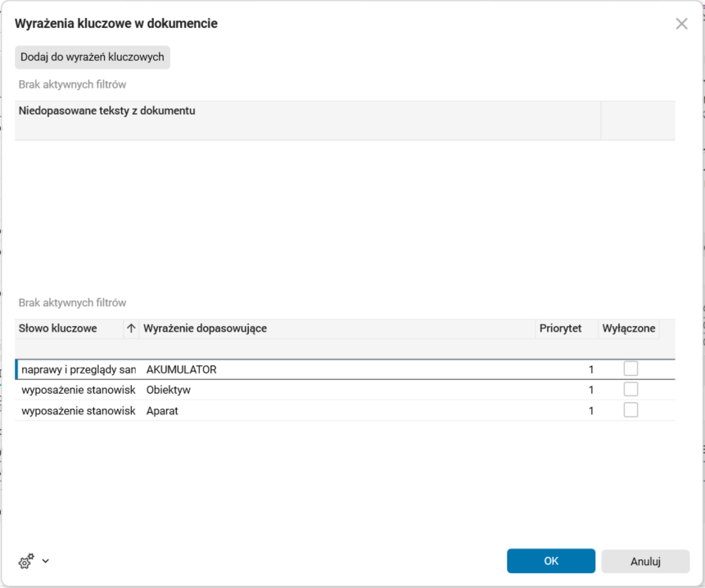Click the Priorytet column header

pyautogui.click(x=560, y=328)
